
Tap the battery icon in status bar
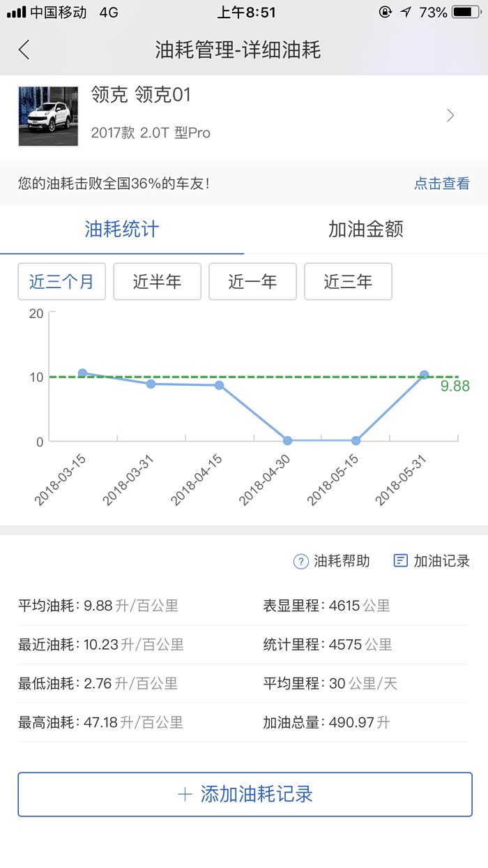click(x=465, y=13)
